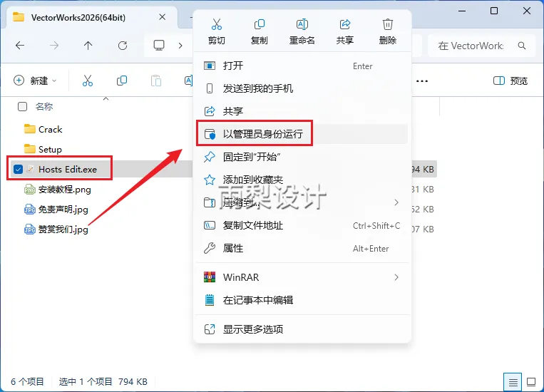Click the Copy (复制) icon in context menu
The width and height of the screenshot is (544, 392).
coord(259,24)
